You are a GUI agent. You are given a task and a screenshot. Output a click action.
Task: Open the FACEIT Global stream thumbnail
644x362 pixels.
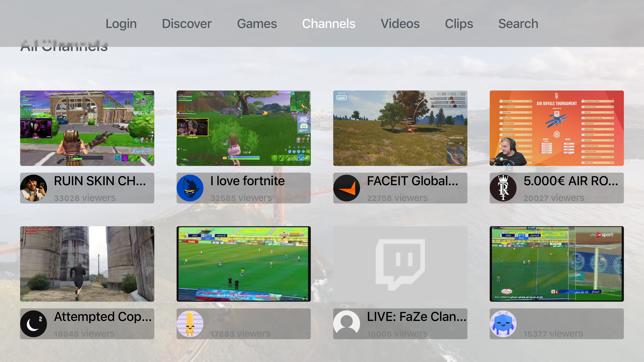point(400,128)
